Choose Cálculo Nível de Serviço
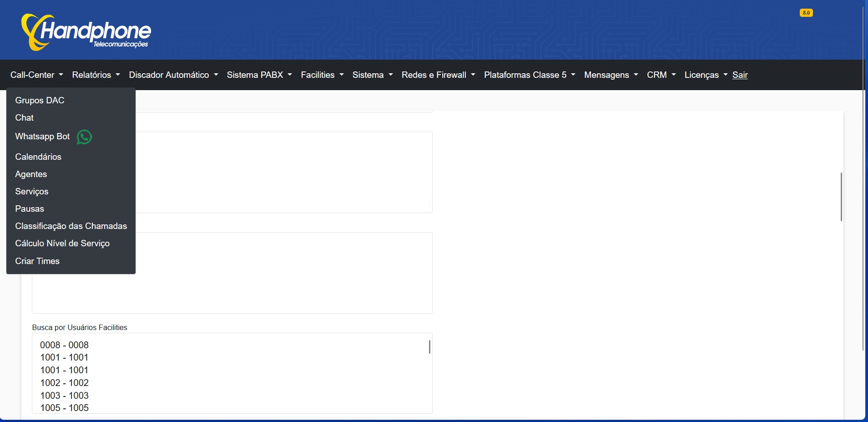 click(x=62, y=244)
